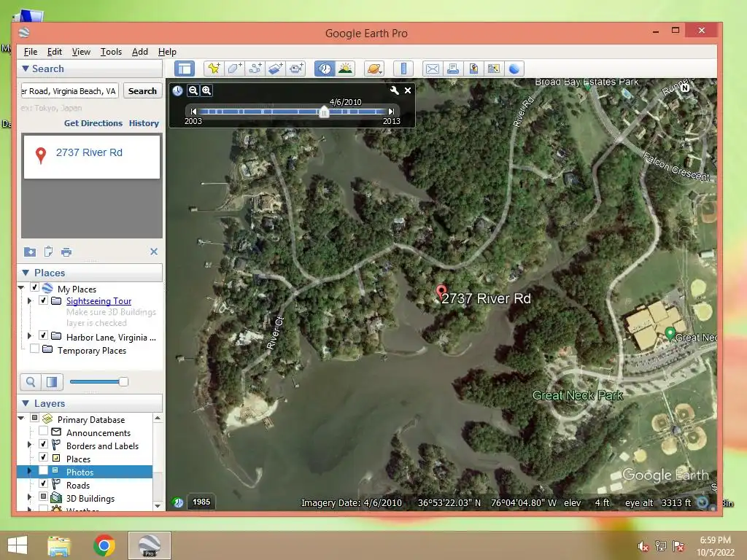
Task: Expand Harbor Lane, Virginia folder
Action: click(29, 335)
